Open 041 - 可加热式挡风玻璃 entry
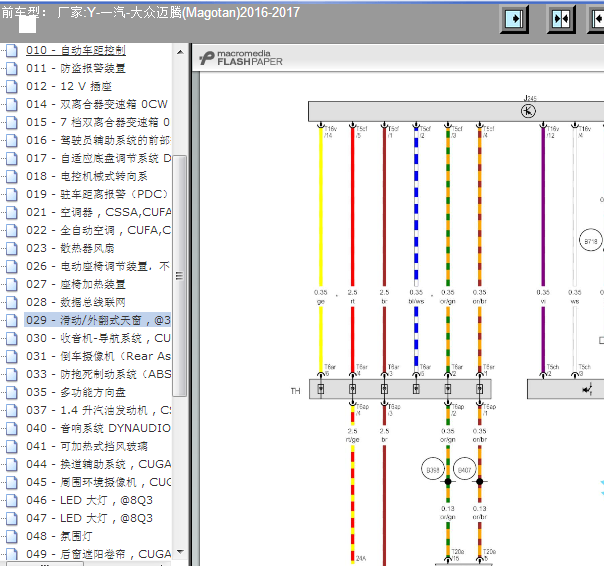The width and height of the screenshot is (604, 566). pyautogui.click(x=87, y=446)
